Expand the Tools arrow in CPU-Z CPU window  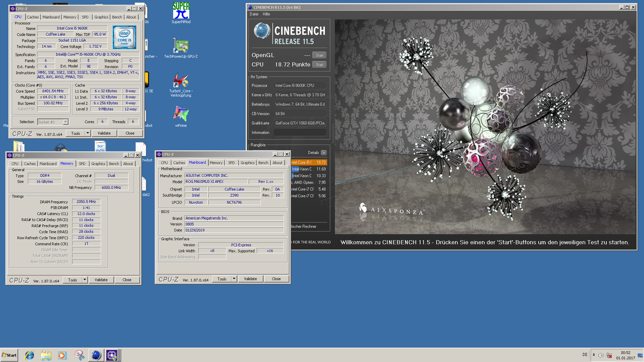coord(88,133)
